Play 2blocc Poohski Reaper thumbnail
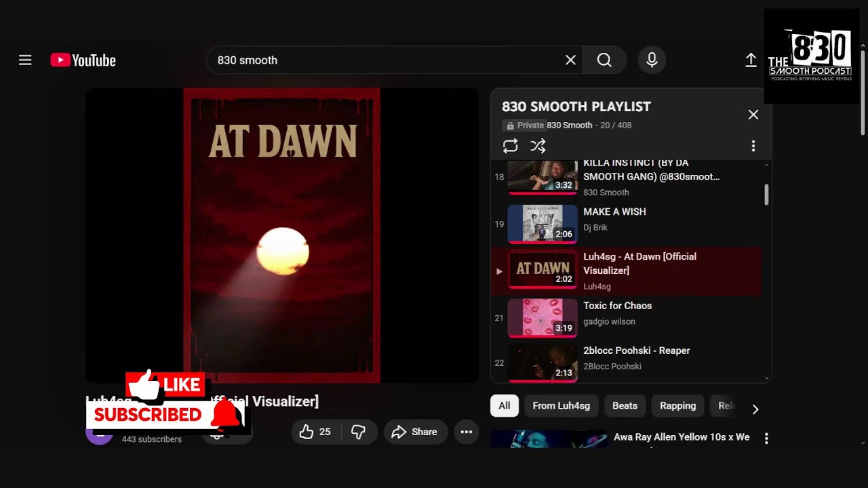Viewport: 868px width, 488px height. click(x=542, y=363)
